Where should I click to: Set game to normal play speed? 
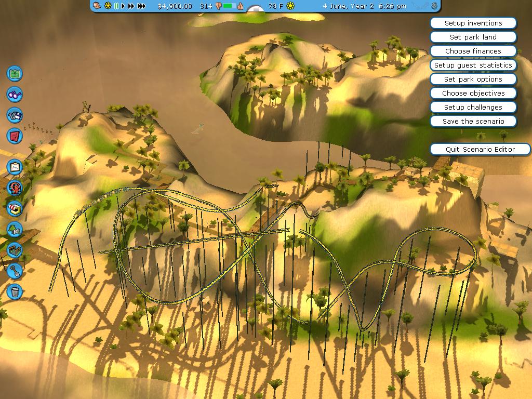[x=123, y=6]
